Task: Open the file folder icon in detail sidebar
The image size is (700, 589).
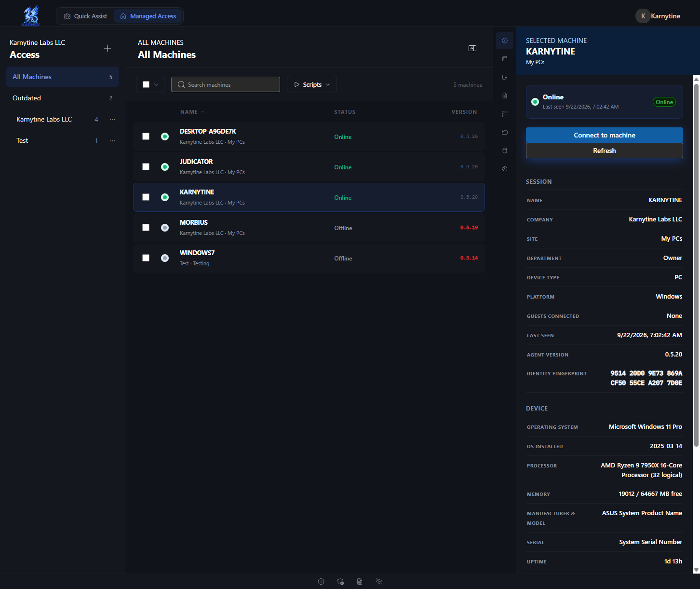Action: click(x=505, y=132)
